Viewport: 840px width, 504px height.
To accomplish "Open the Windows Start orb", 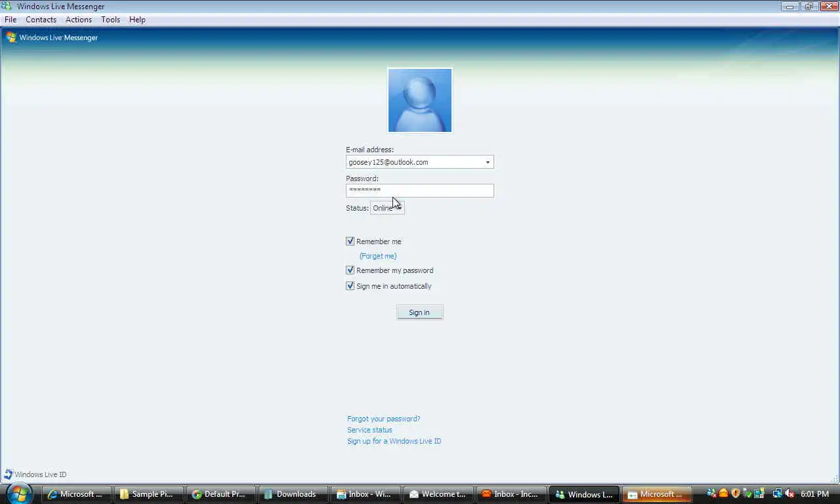I will click(x=20, y=493).
